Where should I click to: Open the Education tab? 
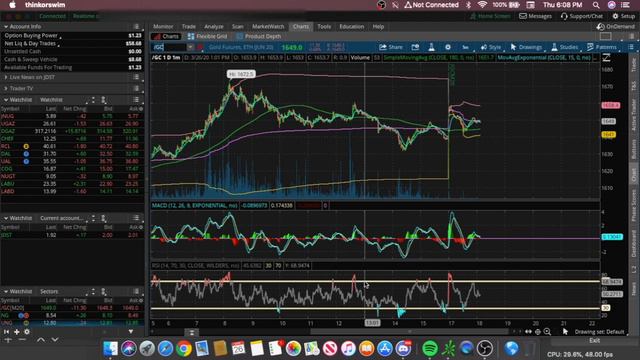pos(351,27)
